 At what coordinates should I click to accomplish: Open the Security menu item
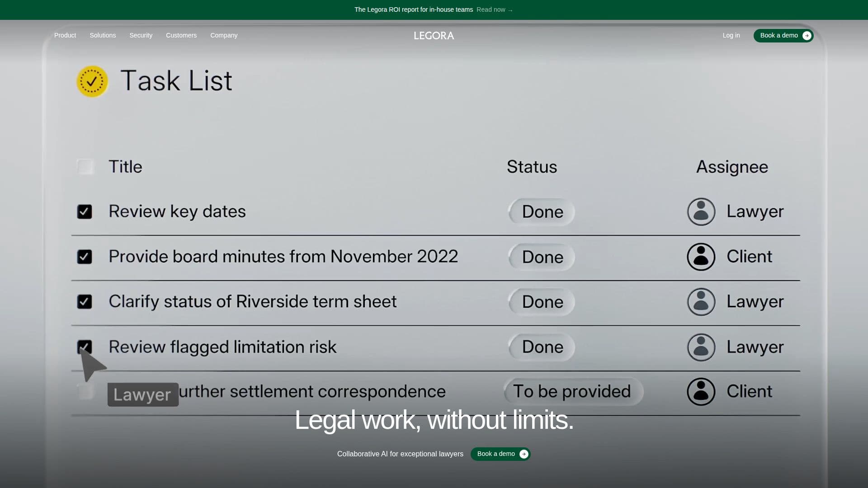tap(141, 35)
